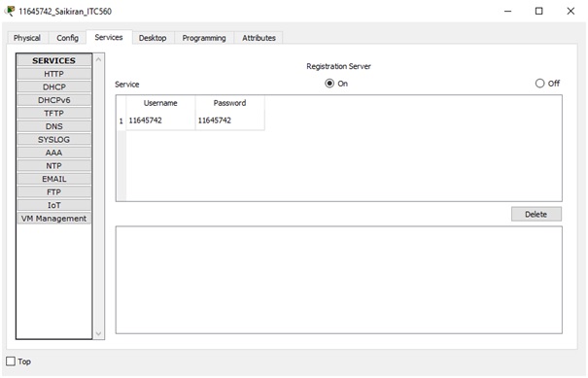Minimize the server window
Image resolution: width=588 pixels, height=378 pixels.
pos(507,12)
